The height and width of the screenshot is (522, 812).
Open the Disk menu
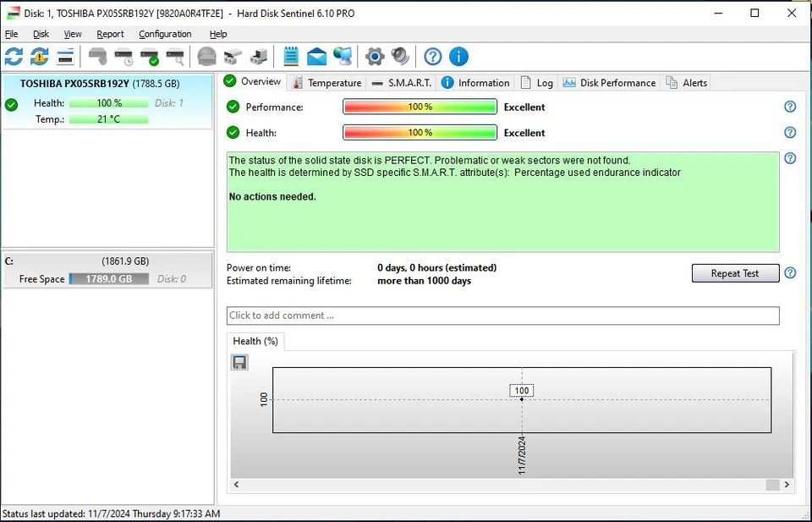click(40, 34)
